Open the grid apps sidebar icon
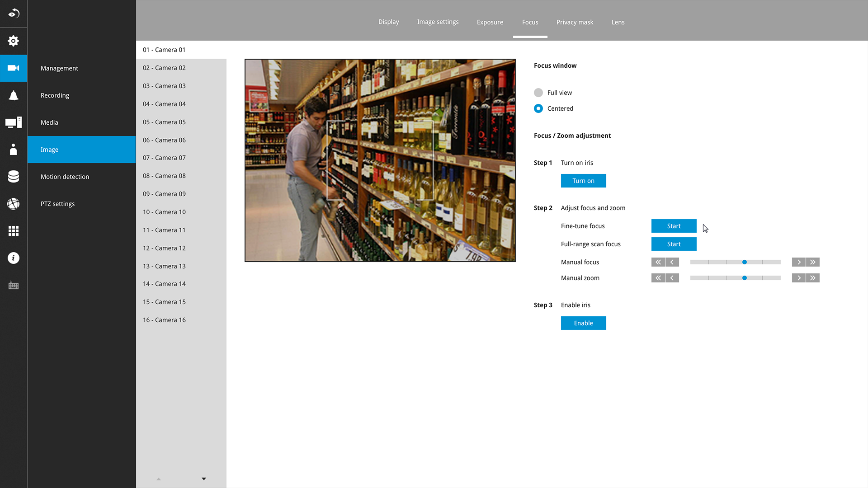The height and width of the screenshot is (488, 868). click(x=14, y=231)
